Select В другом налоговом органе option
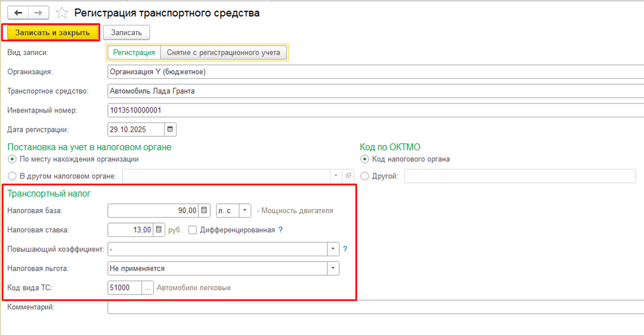The width and height of the screenshot is (644, 335). click(x=13, y=176)
